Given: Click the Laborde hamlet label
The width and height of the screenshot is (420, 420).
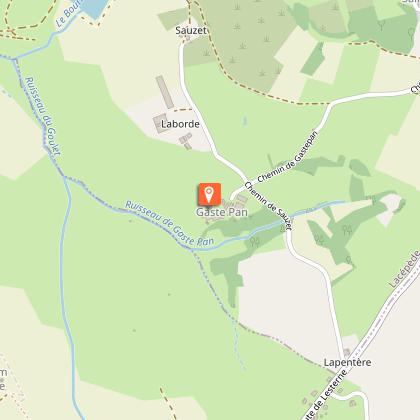Looking at the screenshot, I should [x=180, y=124].
